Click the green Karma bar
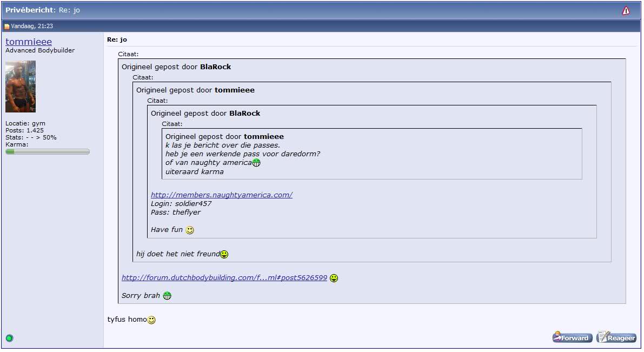This screenshot has height=352, width=644. 47,152
